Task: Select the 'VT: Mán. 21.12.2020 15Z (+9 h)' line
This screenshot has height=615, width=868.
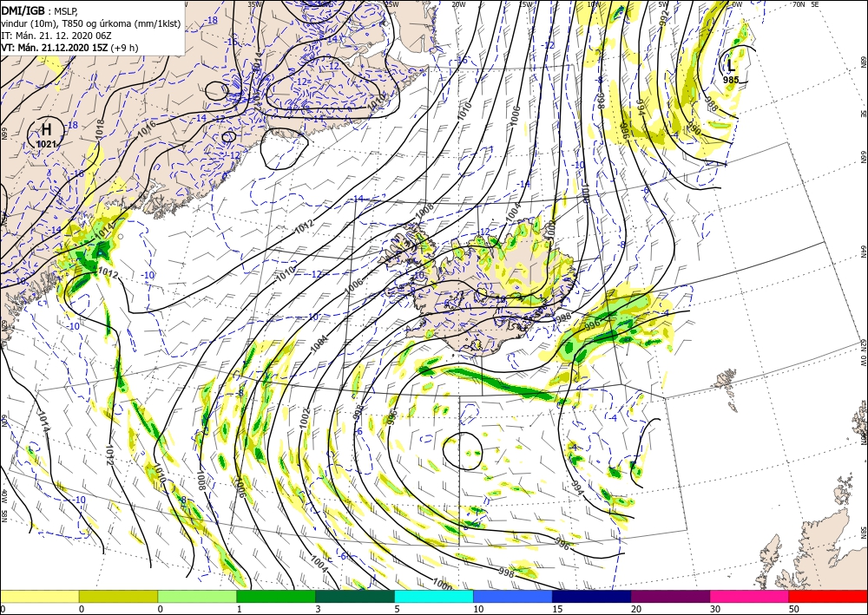Action: (x=69, y=48)
